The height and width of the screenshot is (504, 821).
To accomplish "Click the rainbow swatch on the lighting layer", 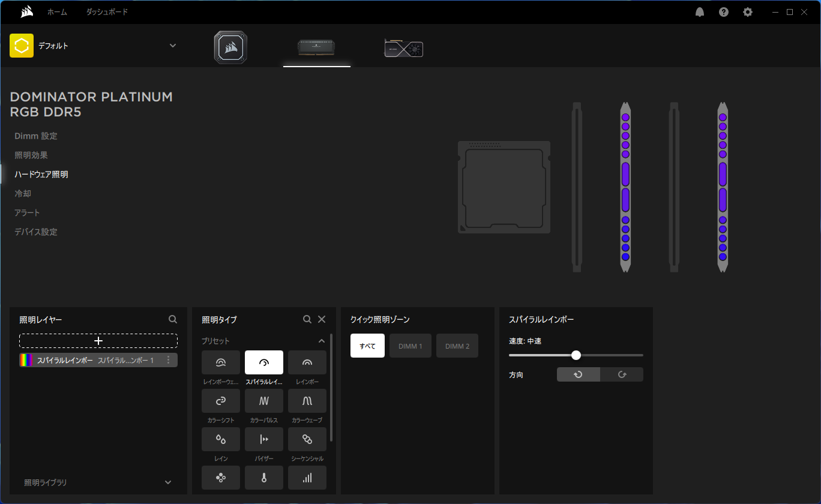I will (26, 360).
